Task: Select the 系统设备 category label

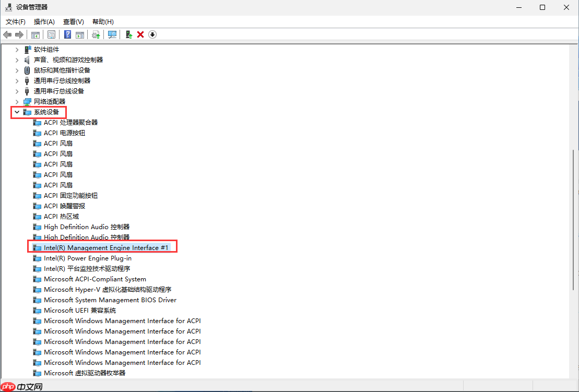Action: (46, 112)
